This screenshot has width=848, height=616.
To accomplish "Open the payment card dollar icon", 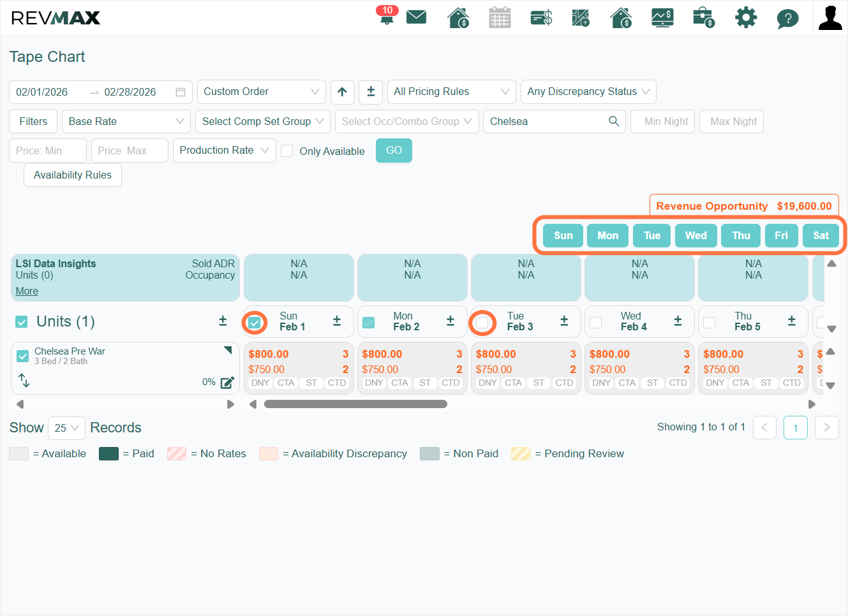I will pos(541,17).
